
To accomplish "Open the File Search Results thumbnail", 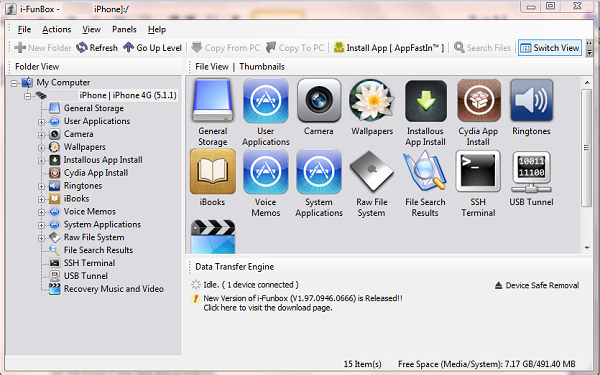I will (x=425, y=171).
